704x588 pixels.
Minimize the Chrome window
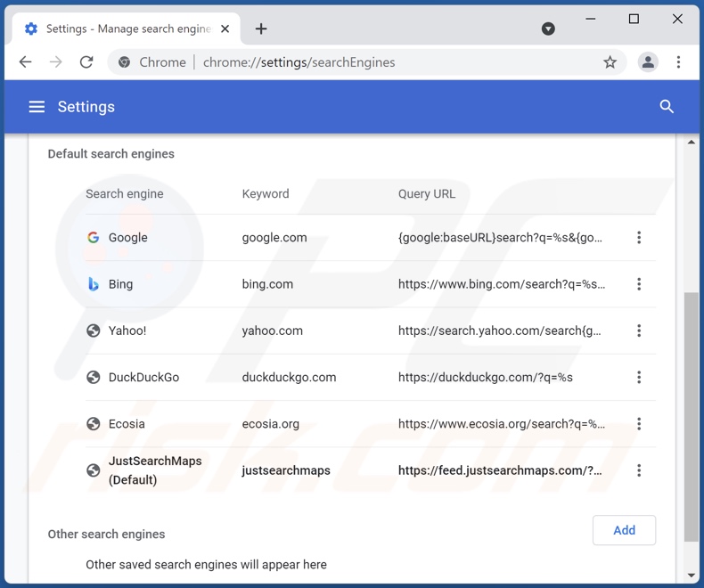[591, 19]
